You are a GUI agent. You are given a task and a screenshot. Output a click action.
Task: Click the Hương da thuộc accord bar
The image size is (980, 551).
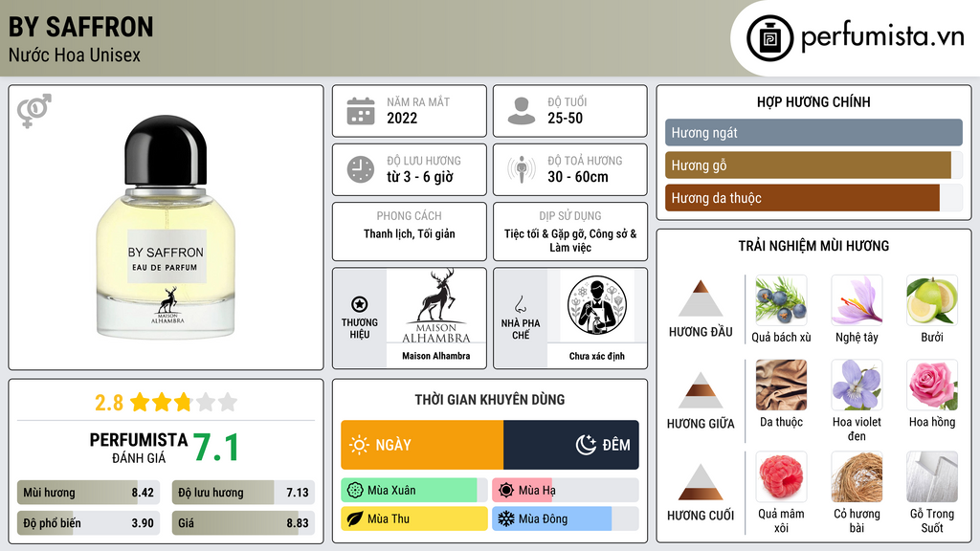813,197
